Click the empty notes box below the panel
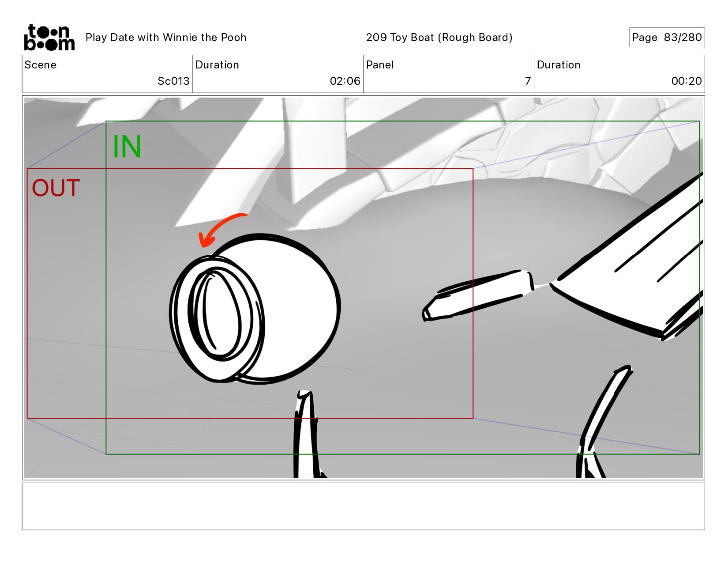This screenshot has height=563, width=728. tap(363, 506)
